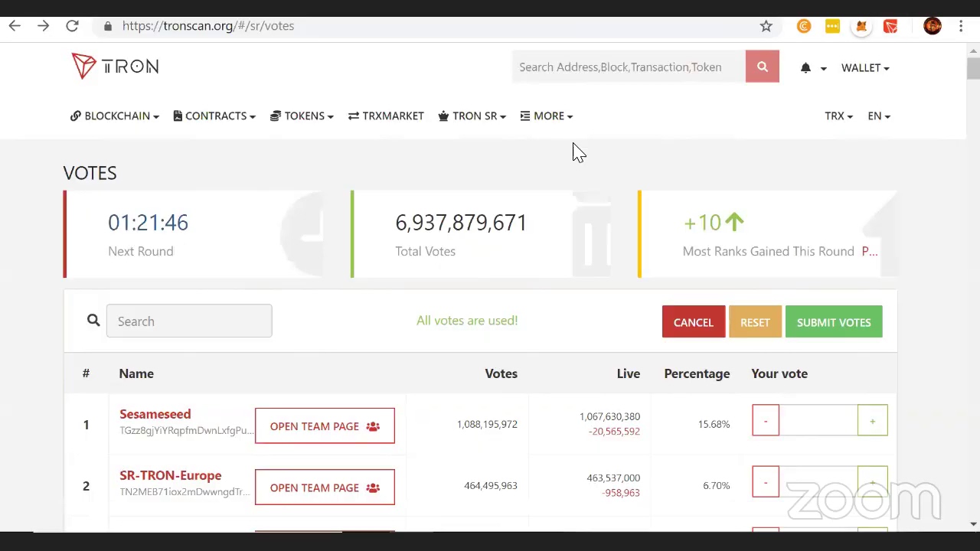Click the Address, Block, Transaction search box
Viewport: 980px width, 551px height.
[629, 67]
